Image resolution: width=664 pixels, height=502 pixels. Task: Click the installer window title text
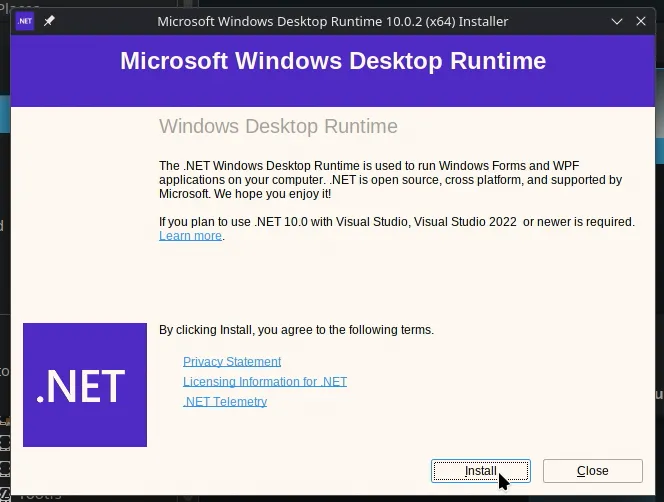point(332,21)
